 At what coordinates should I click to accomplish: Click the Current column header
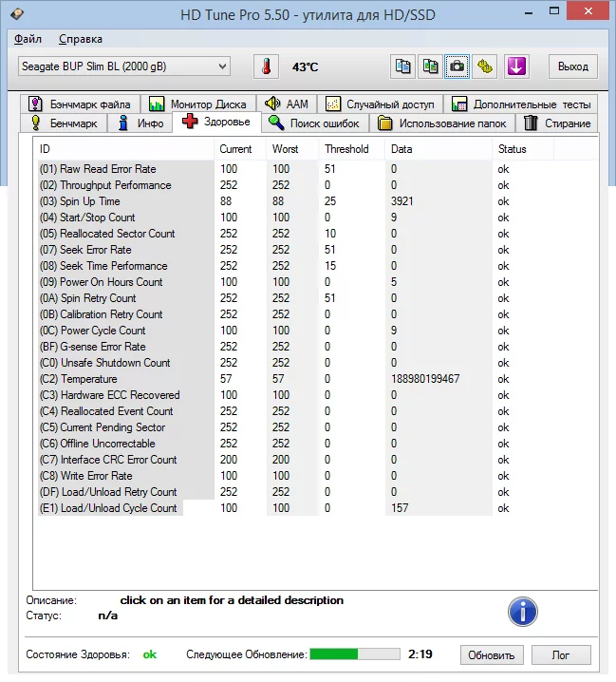pos(240,149)
